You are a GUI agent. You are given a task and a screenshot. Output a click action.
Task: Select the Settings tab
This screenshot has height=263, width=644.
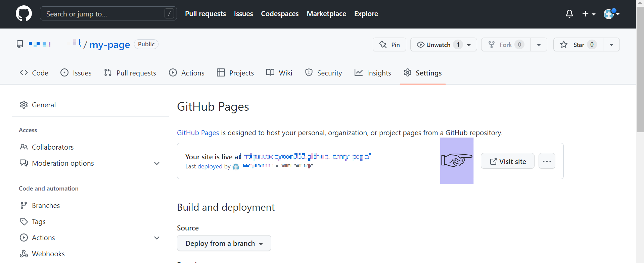(423, 73)
